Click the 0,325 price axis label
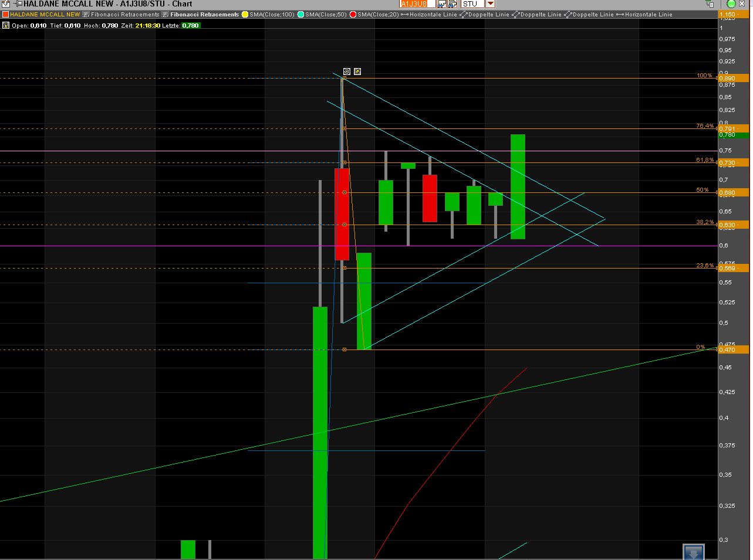The height and width of the screenshot is (560, 753). point(728,505)
